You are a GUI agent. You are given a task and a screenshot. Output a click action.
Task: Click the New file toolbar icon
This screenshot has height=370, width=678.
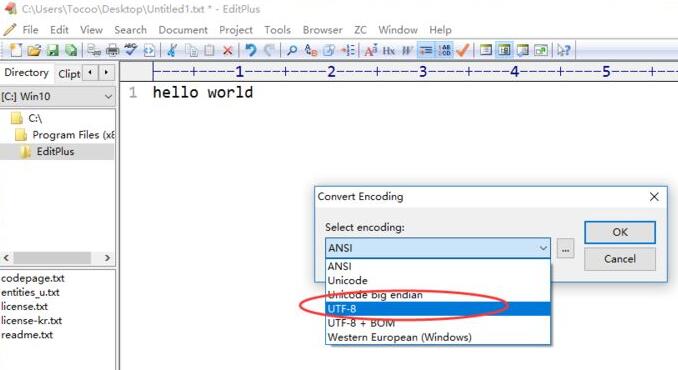[x=16, y=51]
